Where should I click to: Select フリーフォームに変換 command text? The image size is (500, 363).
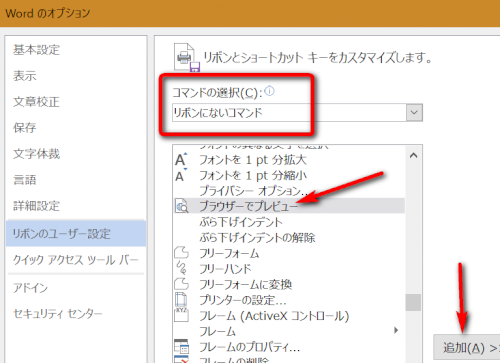245,284
